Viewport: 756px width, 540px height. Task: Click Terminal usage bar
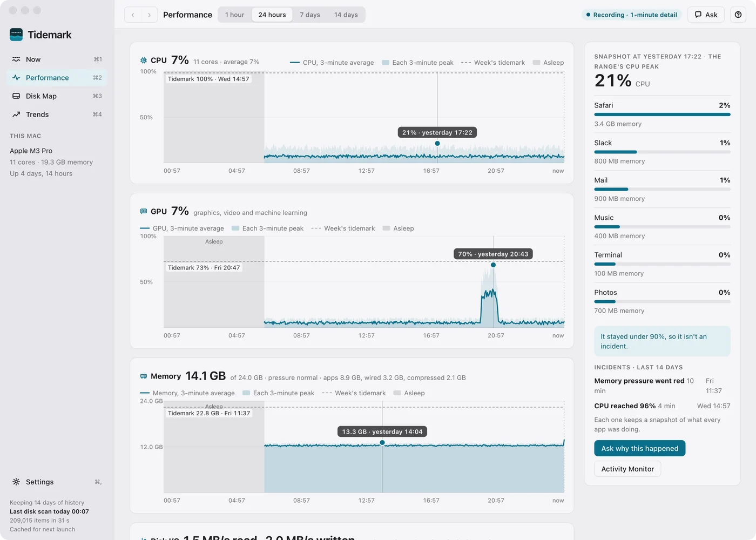[x=662, y=264]
